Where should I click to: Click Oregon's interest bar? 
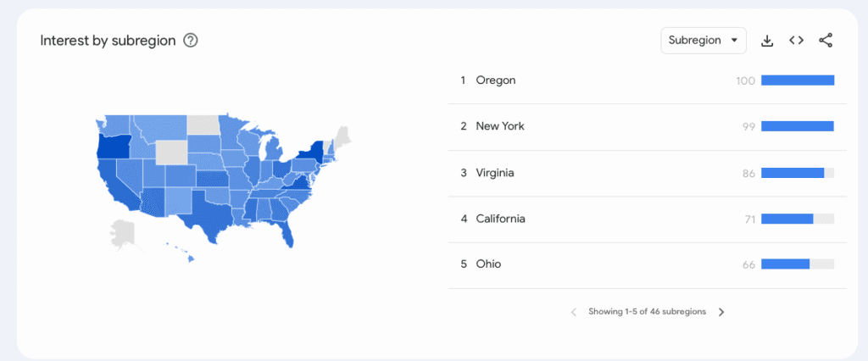[x=798, y=81]
